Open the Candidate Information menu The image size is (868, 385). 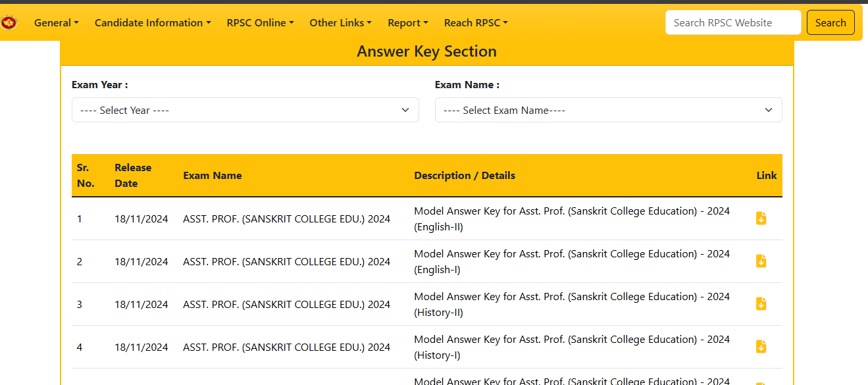pos(152,22)
